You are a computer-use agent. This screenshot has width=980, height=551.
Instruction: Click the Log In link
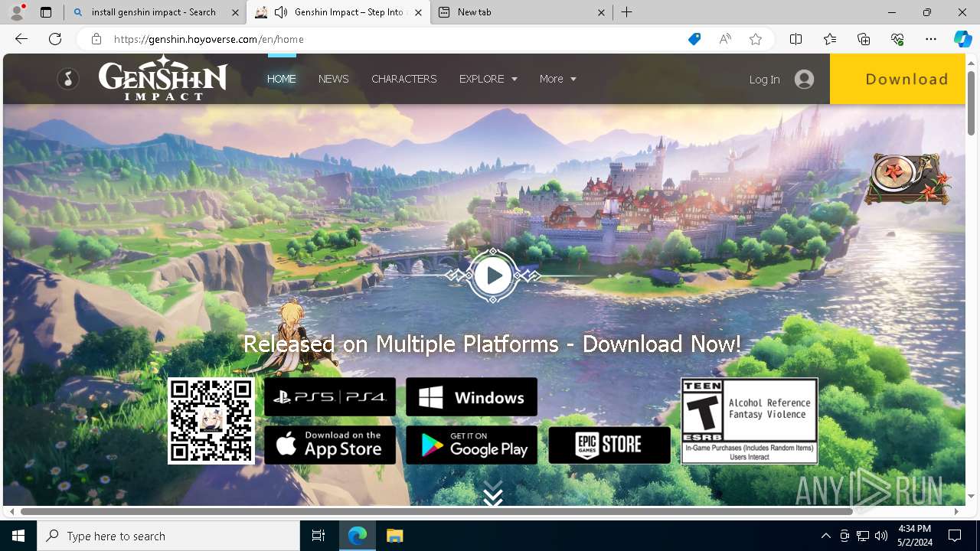click(764, 80)
